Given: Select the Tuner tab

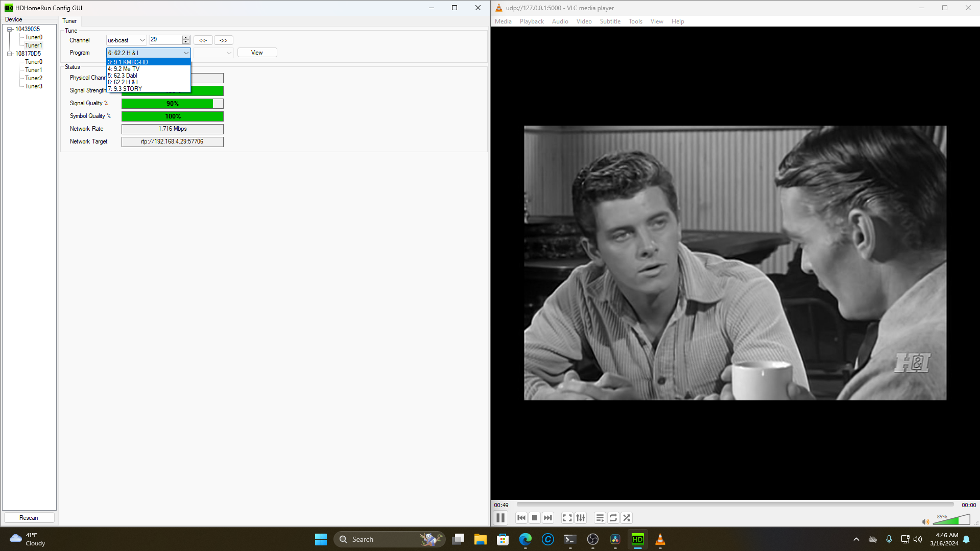Looking at the screenshot, I should coord(69,21).
